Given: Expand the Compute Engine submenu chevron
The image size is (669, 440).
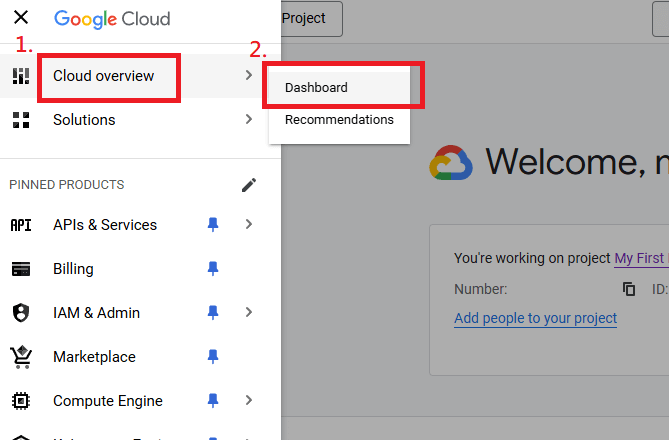Looking at the screenshot, I should [x=249, y=400].
